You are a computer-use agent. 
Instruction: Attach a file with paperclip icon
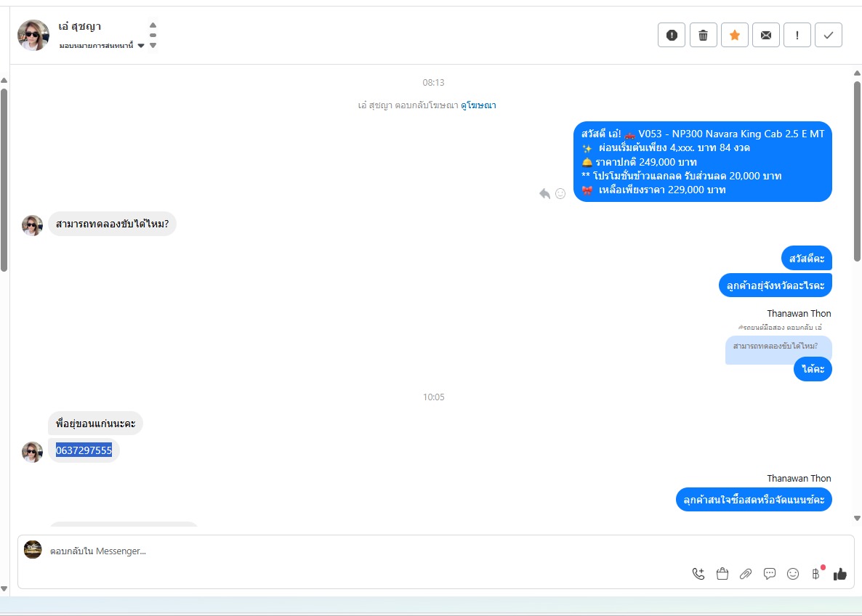(746, 574)
